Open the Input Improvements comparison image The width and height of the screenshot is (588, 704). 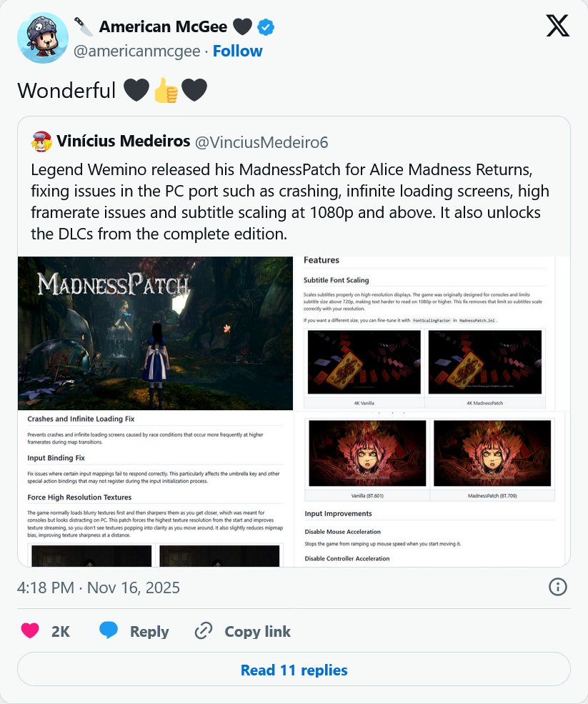pyautogui.click(x=432, y=489)
